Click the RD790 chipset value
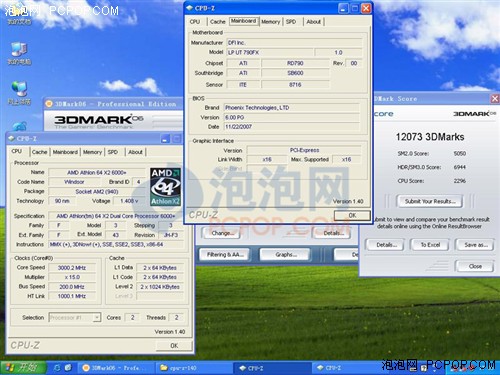 click(x=295, y=63)
